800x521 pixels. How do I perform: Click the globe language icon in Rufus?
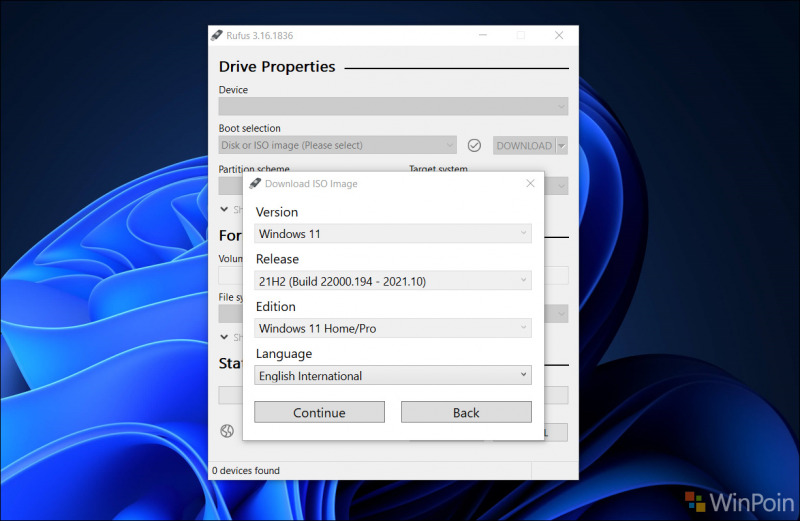click(227, 431)
